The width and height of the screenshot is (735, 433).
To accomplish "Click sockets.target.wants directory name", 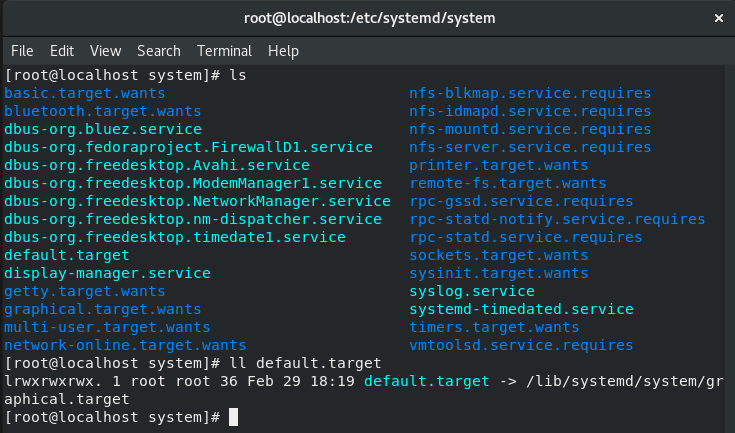I will [499, 255].
